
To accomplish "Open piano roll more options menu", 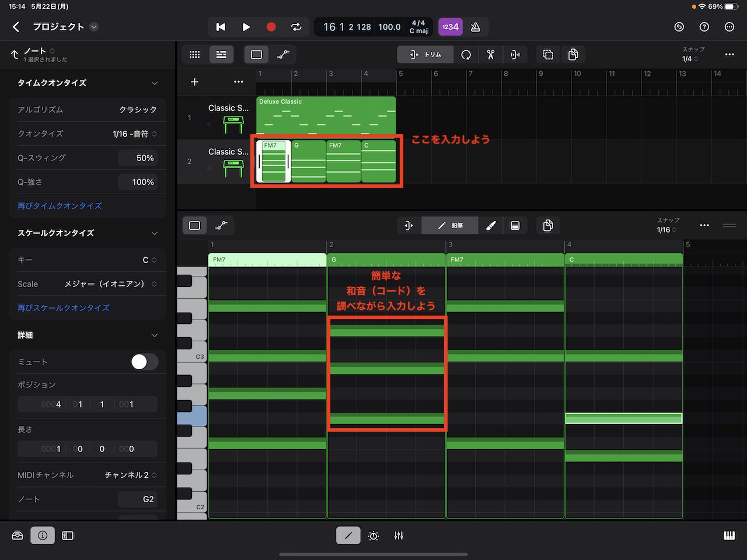I will click(704, 225).
